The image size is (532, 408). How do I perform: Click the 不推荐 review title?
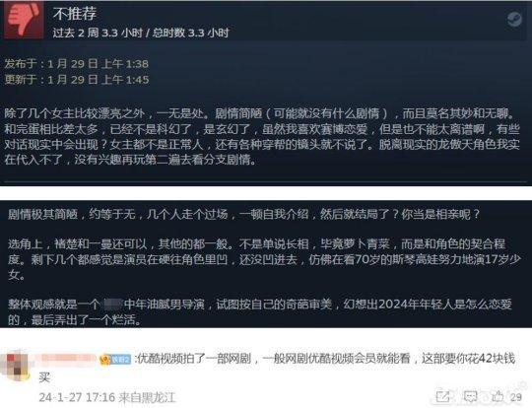(x=75, y=14)
